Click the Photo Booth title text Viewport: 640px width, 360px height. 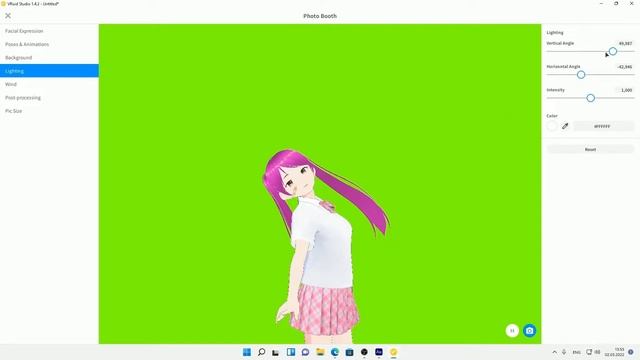point(320,16)
